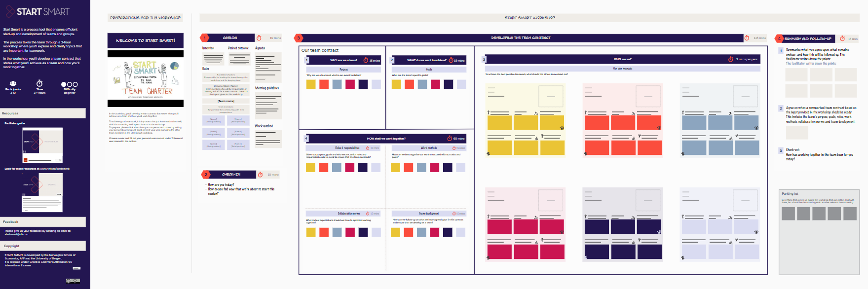Click the Time stopwatch icon in sidebar

(39, 83)
